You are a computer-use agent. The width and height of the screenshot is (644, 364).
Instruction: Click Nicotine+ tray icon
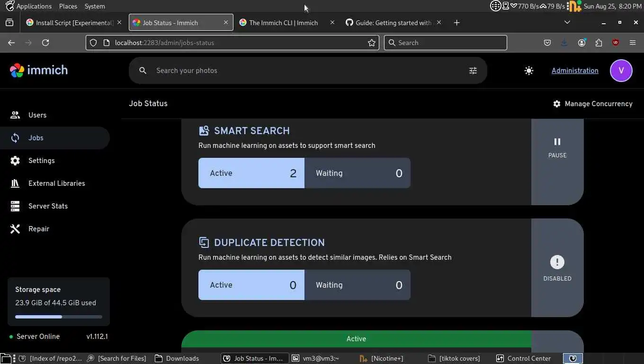coord(574,6)
